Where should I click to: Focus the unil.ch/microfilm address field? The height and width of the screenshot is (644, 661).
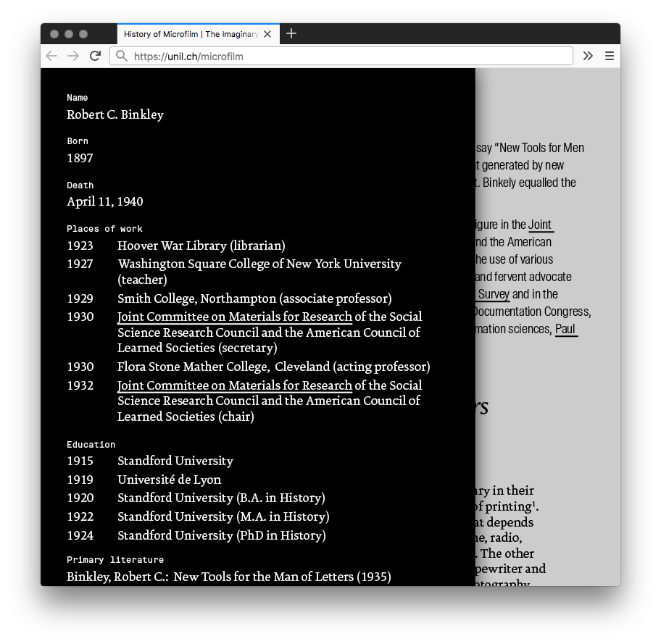tap(348, 56)
